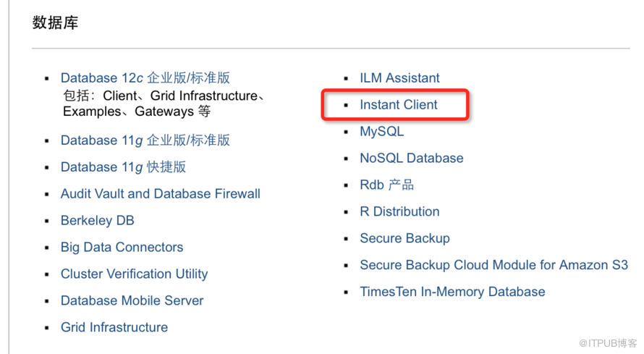Viewport: 644px width, 354px height.
Task: Open the Berkeley DB link
Action: point(98,221)
